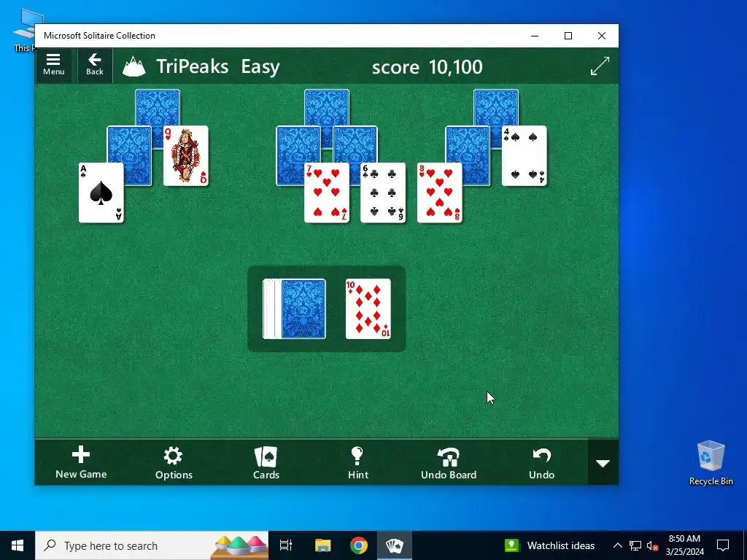Image resolution: width=747 pixels, height=560 pixels.
Task: Open the notification center
Action: (x=723, y=545)
